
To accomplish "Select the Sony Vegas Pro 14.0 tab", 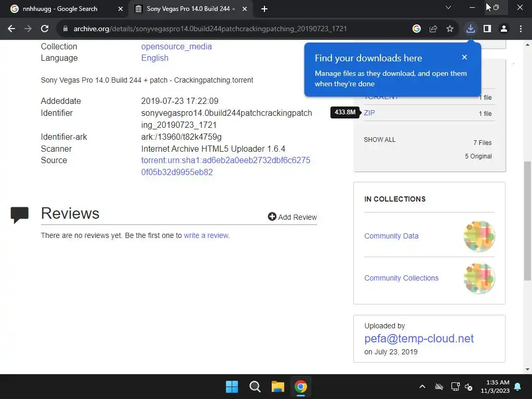I will (x=190, y=9).
